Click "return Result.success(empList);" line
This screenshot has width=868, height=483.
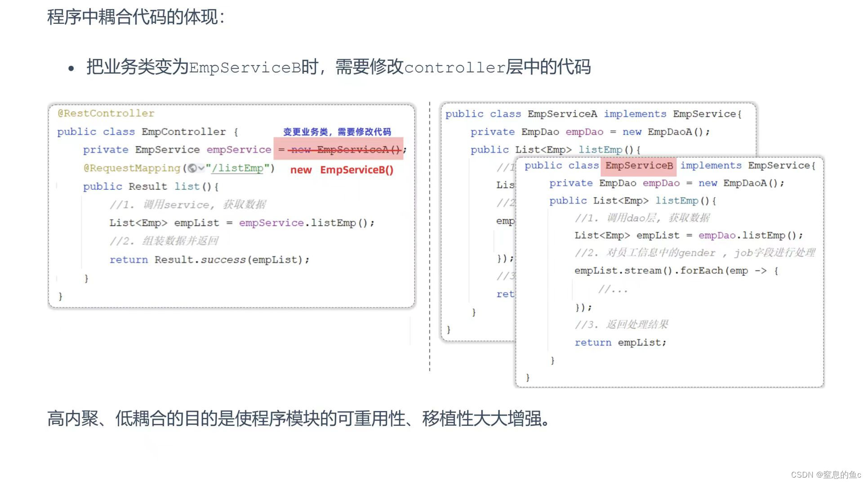click(209, 260)
